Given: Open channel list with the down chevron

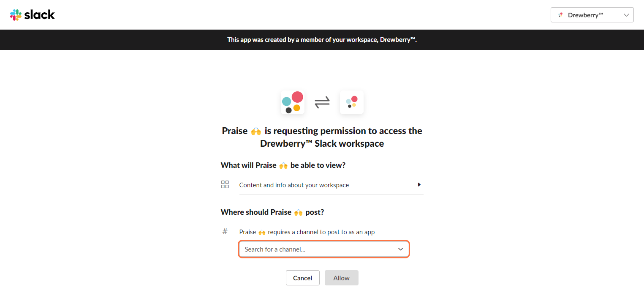Looking at the screenshot, I should 401,249.
